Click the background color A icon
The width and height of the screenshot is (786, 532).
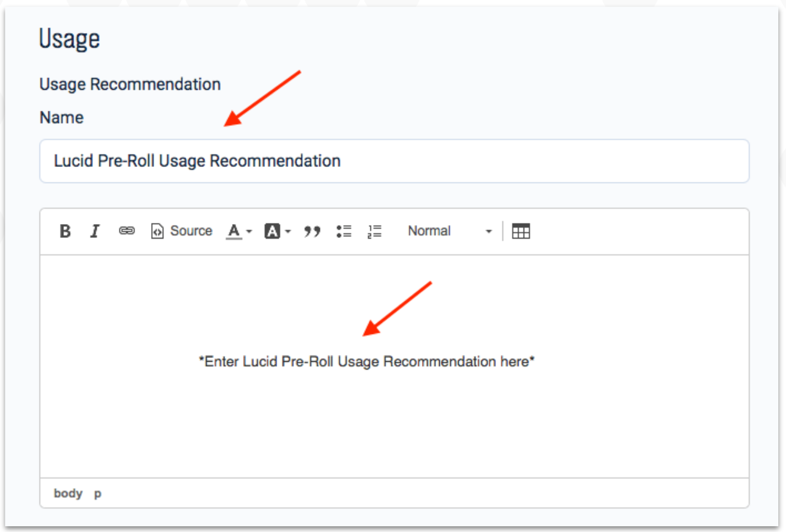tap(272, 231)
